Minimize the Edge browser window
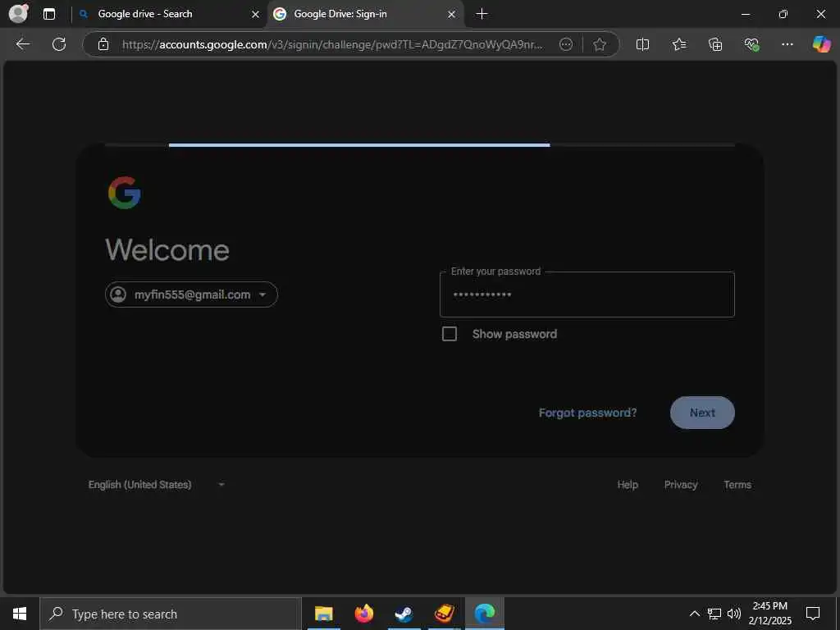Screen dimensions: 840x630 tap(745, 15)
